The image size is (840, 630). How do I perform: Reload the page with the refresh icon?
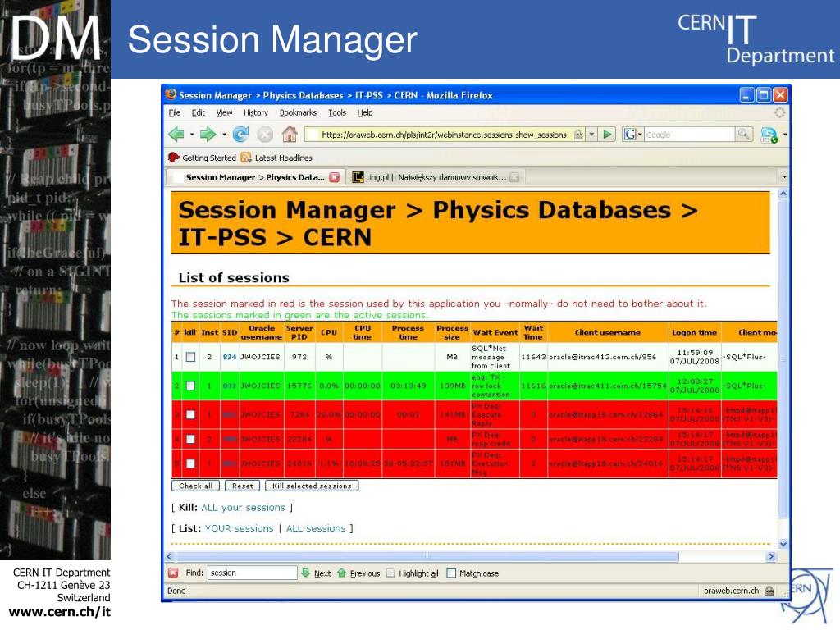pos(240,134)
